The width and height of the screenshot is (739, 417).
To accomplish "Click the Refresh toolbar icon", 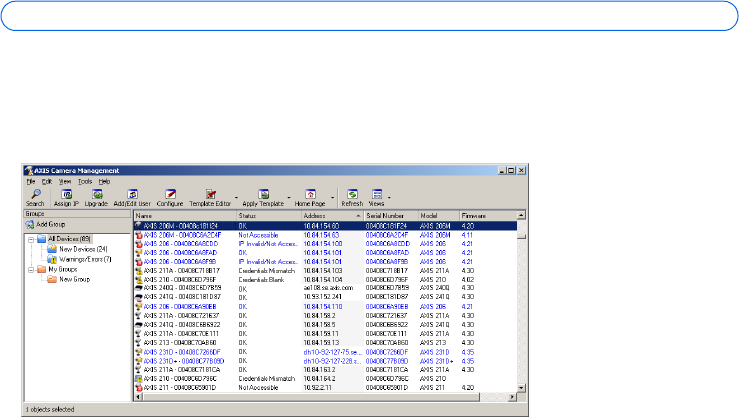I will click(351, 196).
